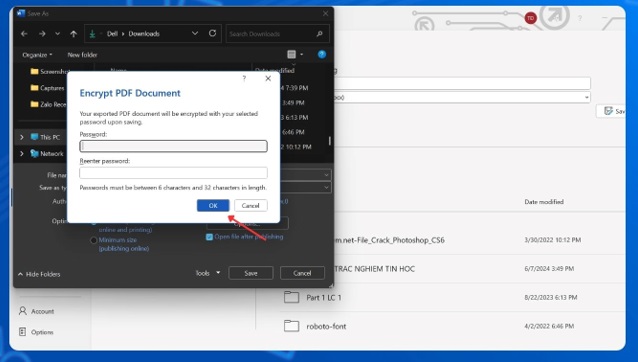
Task: Sort Word folder list by Date modified
Action: [544, 202]
